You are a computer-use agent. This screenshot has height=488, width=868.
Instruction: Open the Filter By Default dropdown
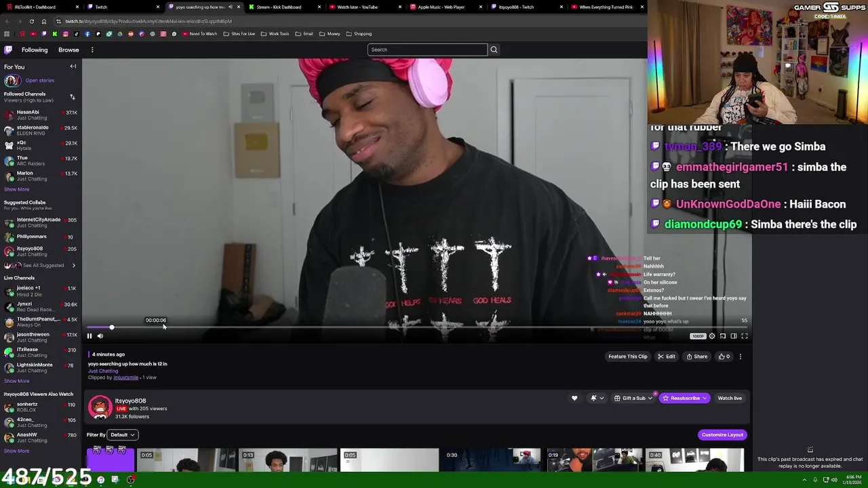coord(123,434)
